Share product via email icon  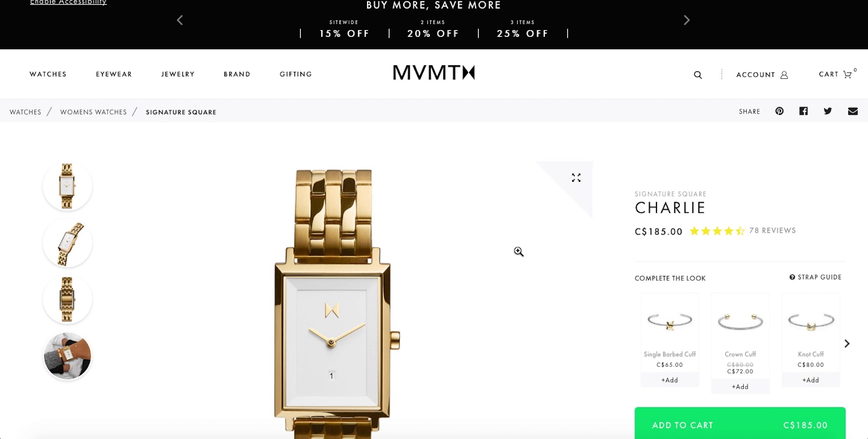[853, 111]
